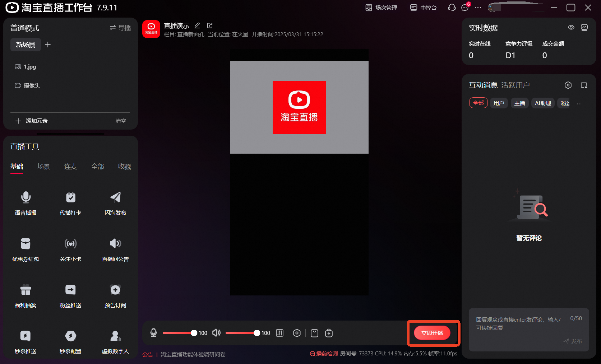This screenshot has height=364, width=601.
Task: Open the 淘宝直播功能体验调研问卷 announcement link
Action: click(193, 355)
